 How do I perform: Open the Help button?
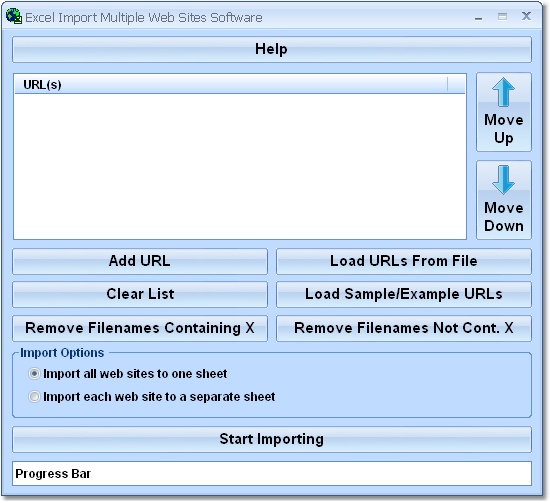pyautogui.click(x=272, y=49)
